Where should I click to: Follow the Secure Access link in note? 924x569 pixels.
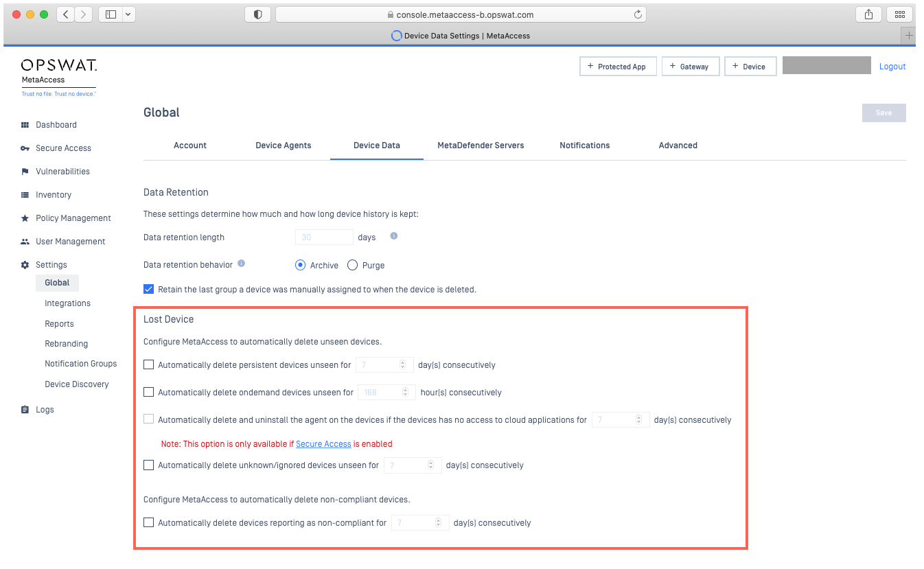323,444
